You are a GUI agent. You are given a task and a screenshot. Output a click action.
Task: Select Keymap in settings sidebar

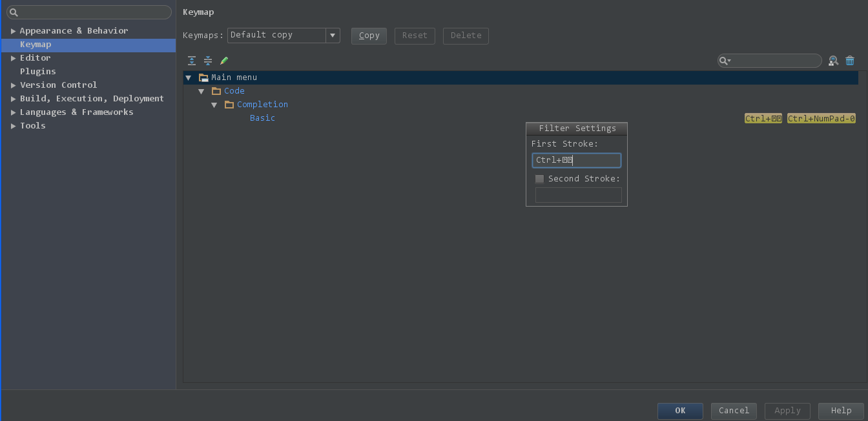click(x=88, y=45)
